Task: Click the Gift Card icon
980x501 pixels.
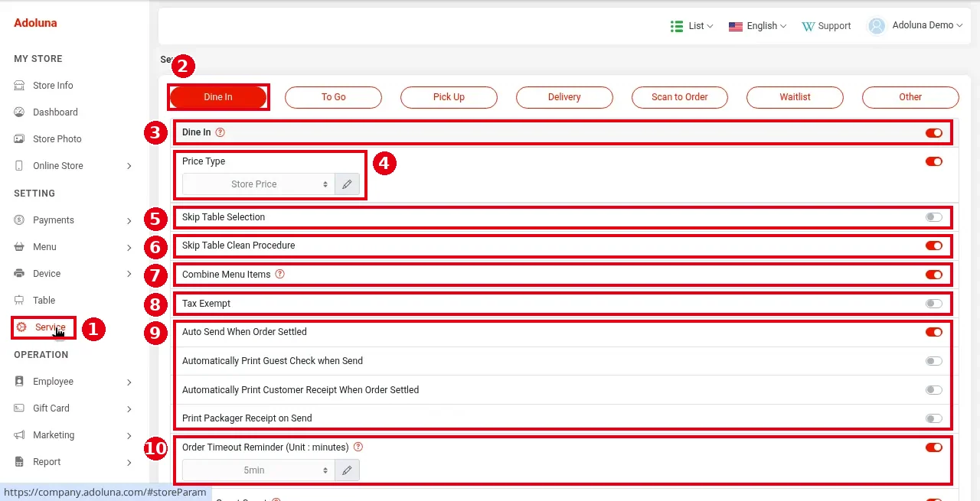Action: point(19,408)
